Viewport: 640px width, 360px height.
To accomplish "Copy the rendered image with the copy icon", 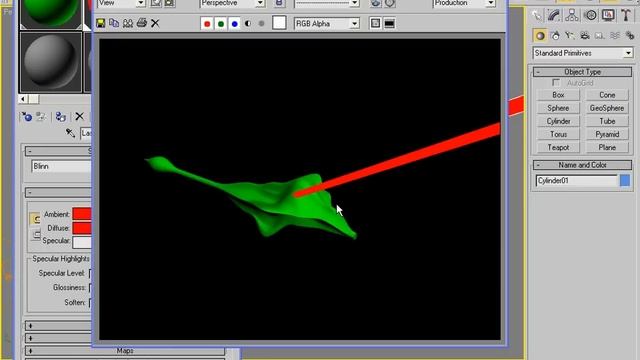I will pos(114,23).
